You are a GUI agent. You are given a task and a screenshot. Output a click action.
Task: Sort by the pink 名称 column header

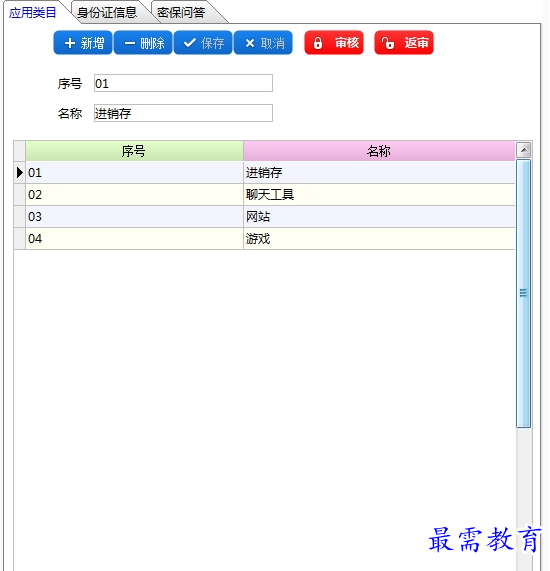pos(379,151)
